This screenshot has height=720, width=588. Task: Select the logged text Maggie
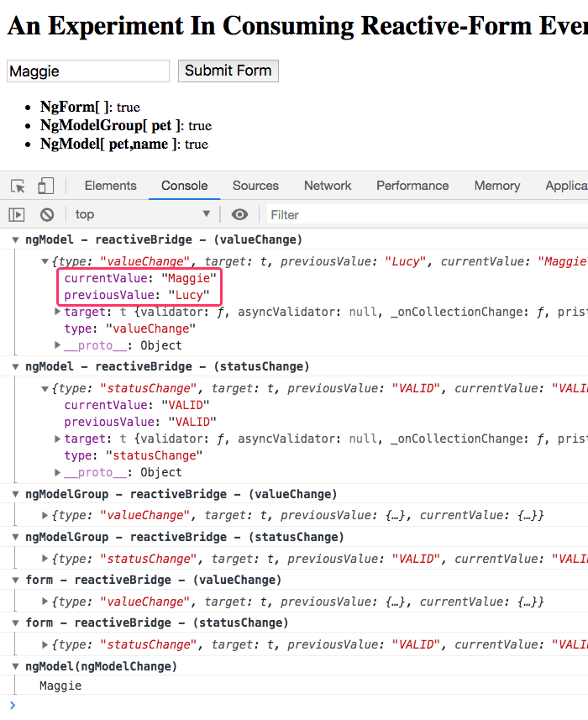60,686
